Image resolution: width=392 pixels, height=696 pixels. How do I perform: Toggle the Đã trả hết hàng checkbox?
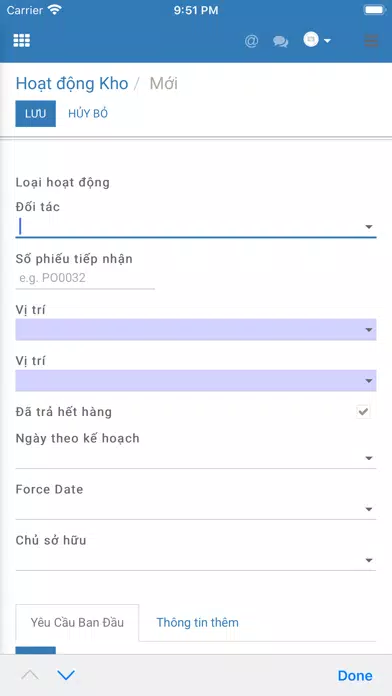[x=363, y=412]
